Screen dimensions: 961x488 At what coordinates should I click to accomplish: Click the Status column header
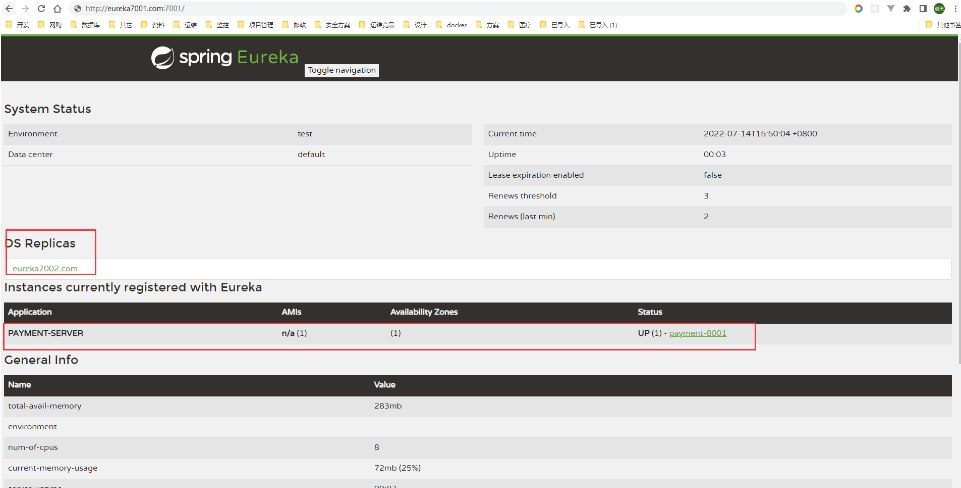coord(650,312)
